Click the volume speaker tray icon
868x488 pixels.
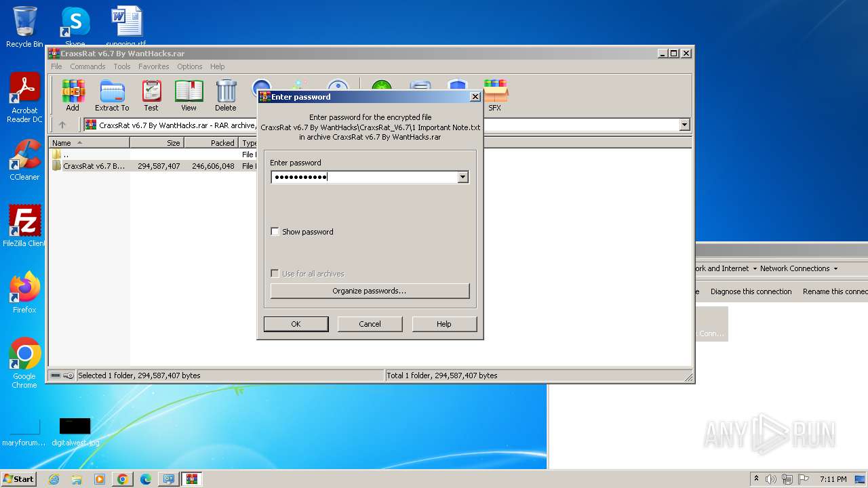tap(771, 479)
